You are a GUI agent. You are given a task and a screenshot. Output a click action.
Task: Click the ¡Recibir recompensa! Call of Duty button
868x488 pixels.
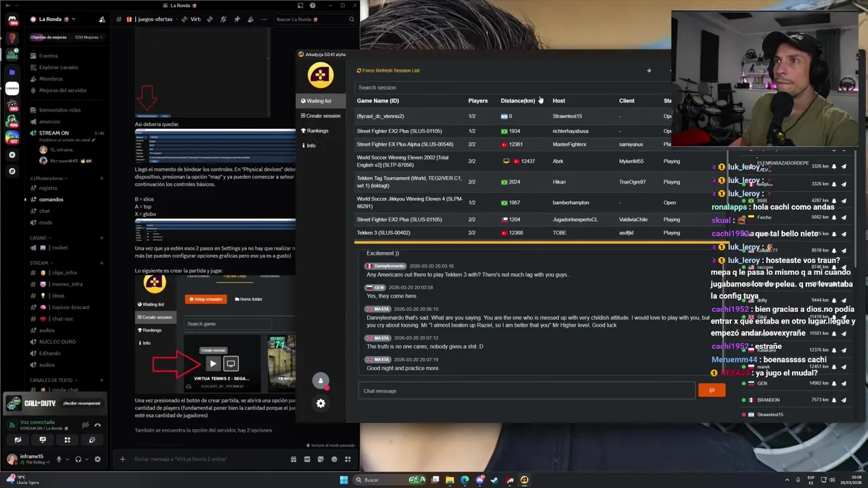tap(82, 403)
